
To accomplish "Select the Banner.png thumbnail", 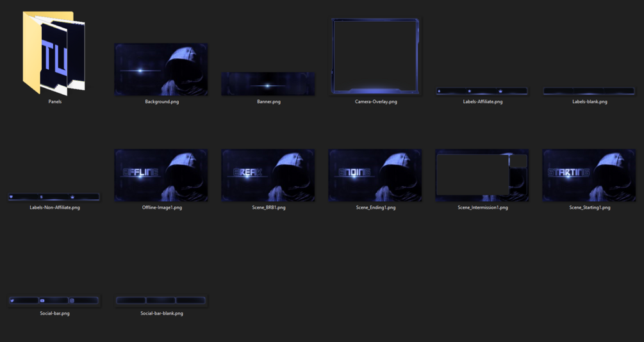I will [268, 84].
